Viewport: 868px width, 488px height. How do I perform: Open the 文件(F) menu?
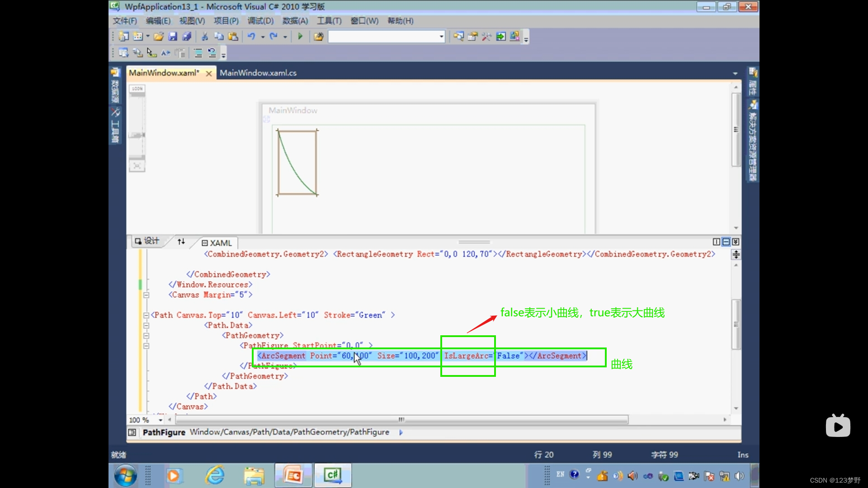(x=124, y=21)
